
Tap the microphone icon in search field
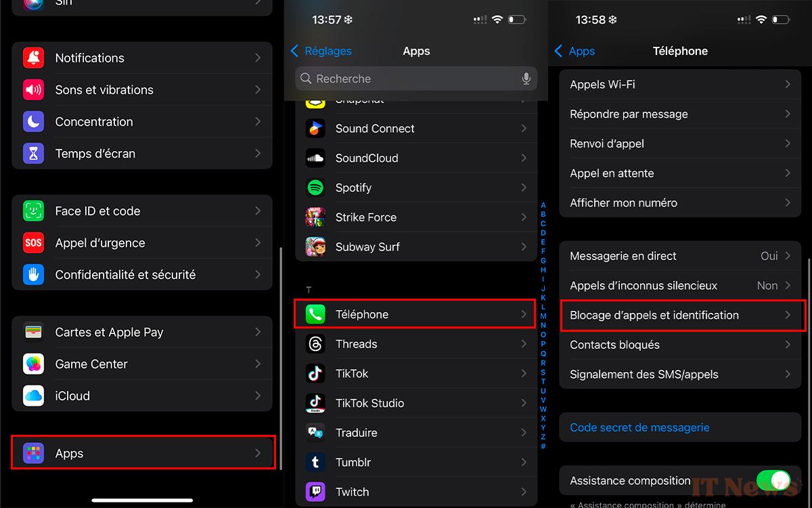(526, 79)
